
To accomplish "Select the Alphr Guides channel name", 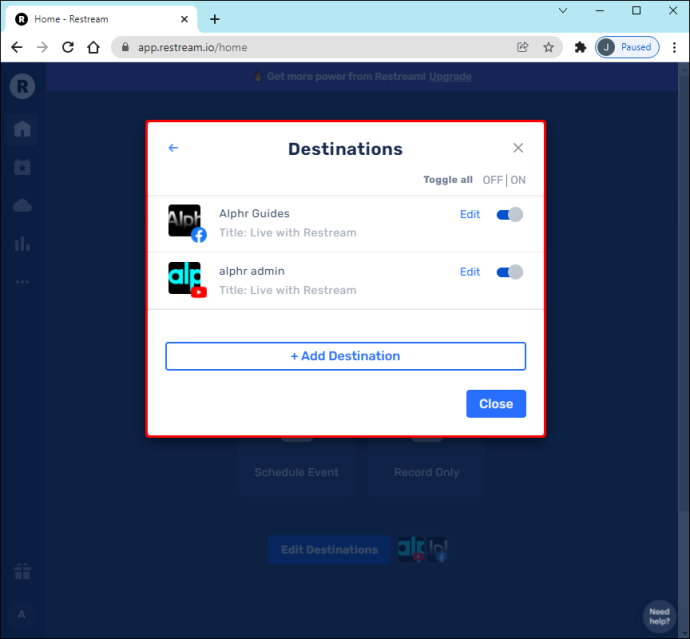I will [254, 214].
